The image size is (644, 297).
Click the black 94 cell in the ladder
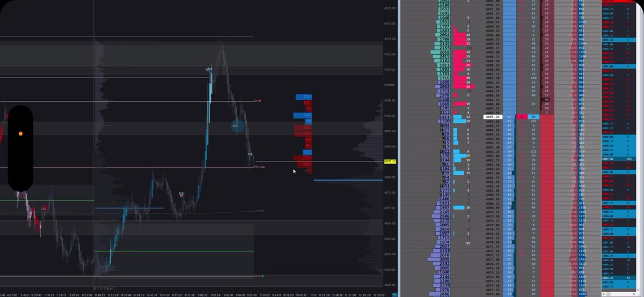click(x=547, y=100)
